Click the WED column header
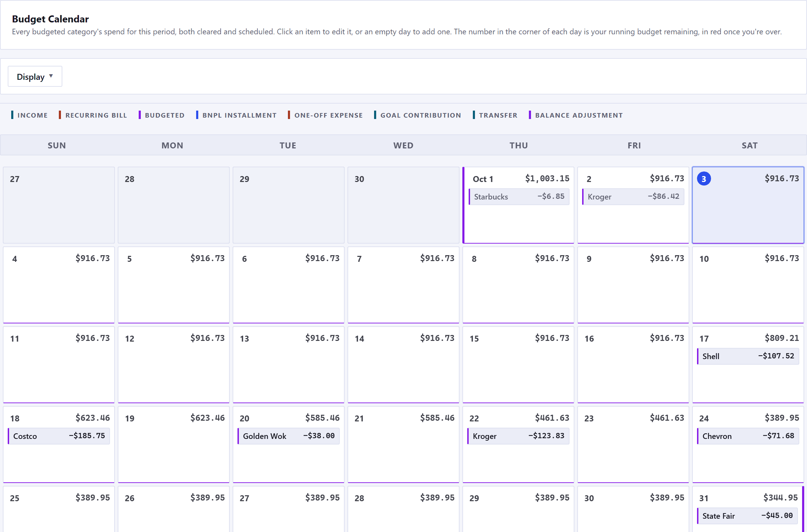The image size is (807, 532). click(403, 145)
